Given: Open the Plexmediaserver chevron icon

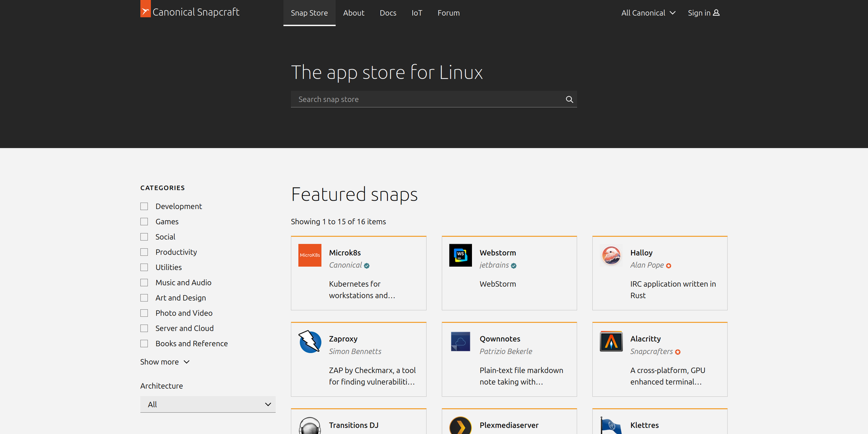Looking at the screenshot, I should point(461,425).
